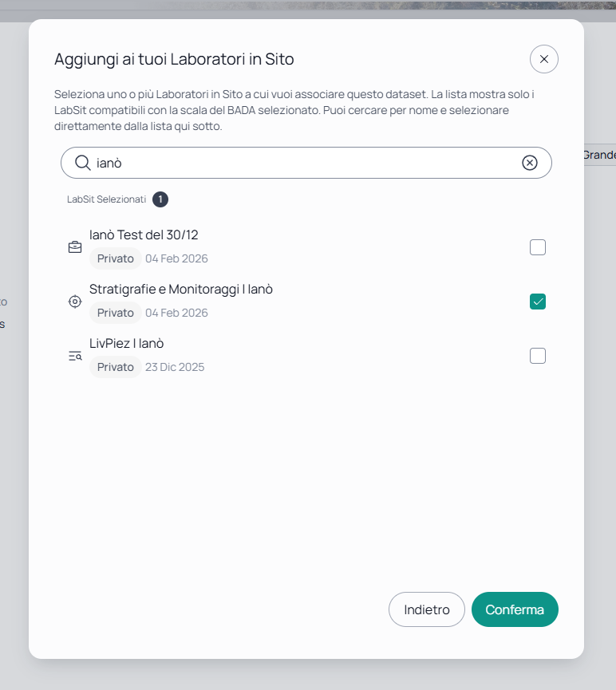Click the list-search icon beside LivPiez
The width and height of the screenshot is (616, 690).
pos(75,356)
